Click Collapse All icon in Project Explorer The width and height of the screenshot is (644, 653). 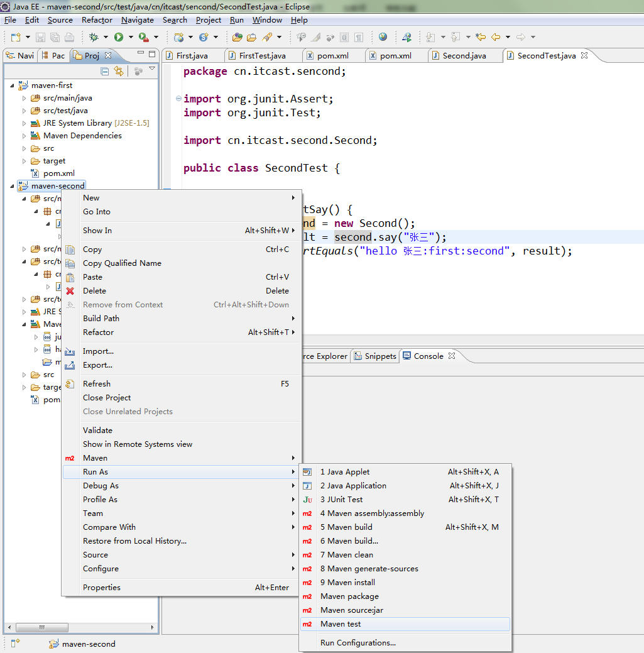tap(105, 72)
